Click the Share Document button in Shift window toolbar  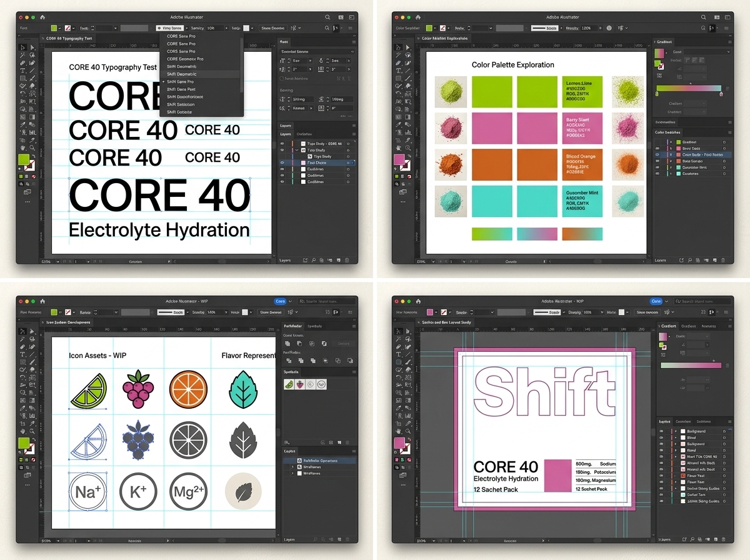tap(648, 312)
